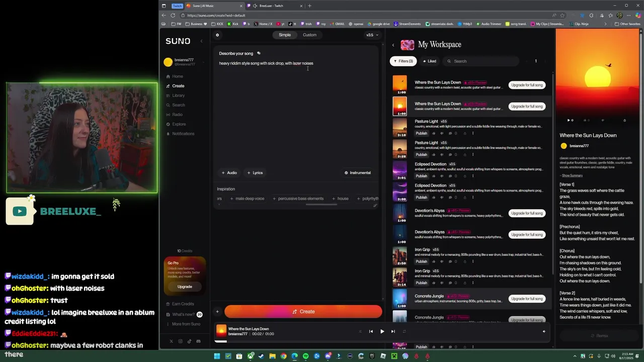Click Upgrade in the Go Pro card

pos(185,287)
